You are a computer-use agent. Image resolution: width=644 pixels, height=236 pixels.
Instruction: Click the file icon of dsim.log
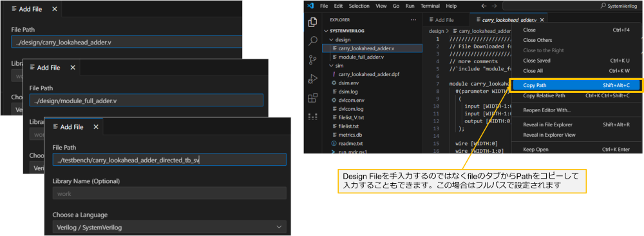334,92
